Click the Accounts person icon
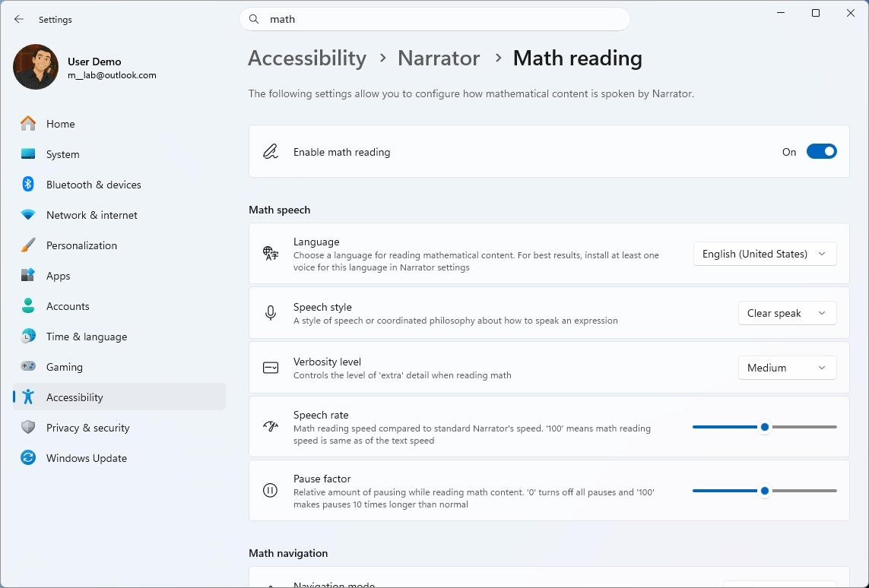 point(27,305)
